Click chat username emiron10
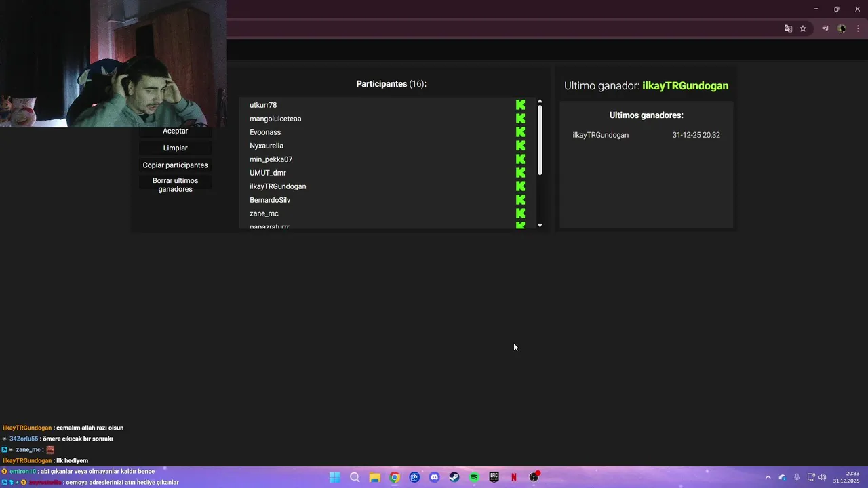The image size is (868, 488). (x=22, y=471)
